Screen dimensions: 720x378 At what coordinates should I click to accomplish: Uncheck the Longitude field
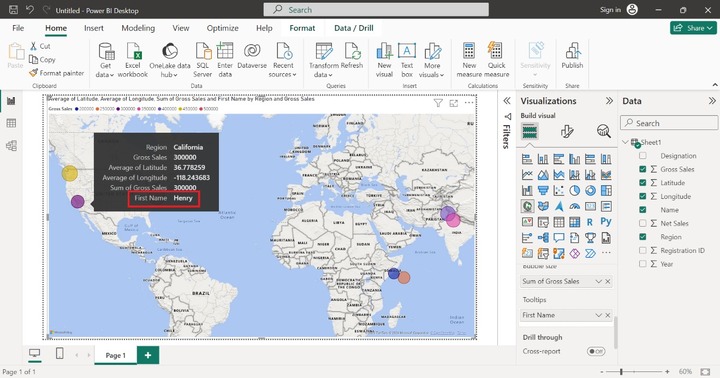[x=643, y=196]
